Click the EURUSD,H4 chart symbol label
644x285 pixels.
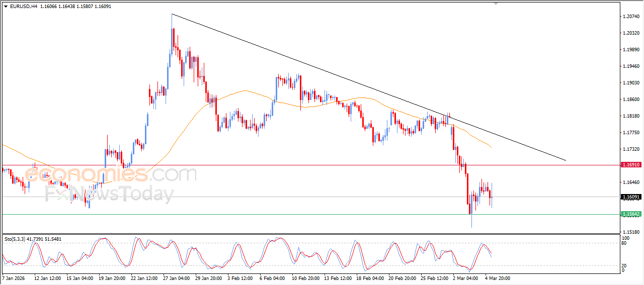tap(23, 7)
